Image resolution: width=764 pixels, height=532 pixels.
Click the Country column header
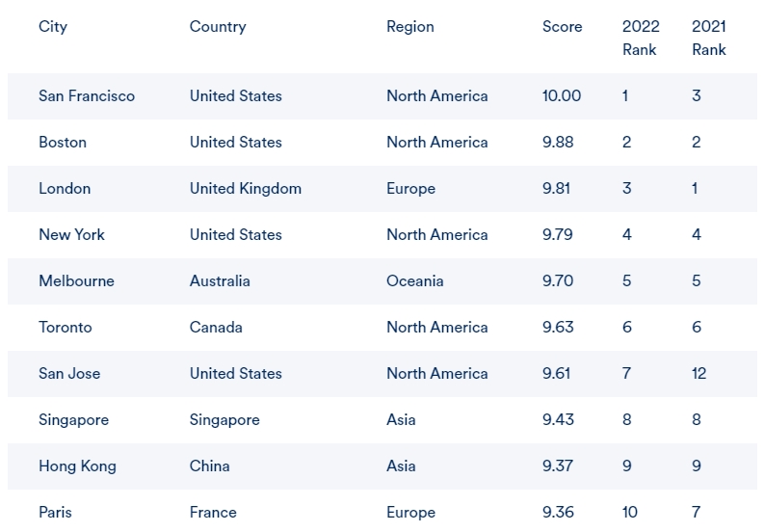(218, 27)
